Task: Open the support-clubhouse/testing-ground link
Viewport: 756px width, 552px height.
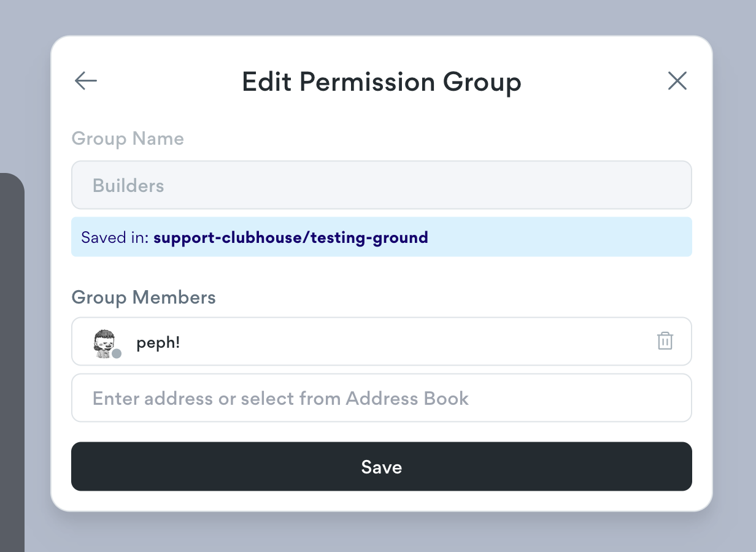Action: coord(291,237)
